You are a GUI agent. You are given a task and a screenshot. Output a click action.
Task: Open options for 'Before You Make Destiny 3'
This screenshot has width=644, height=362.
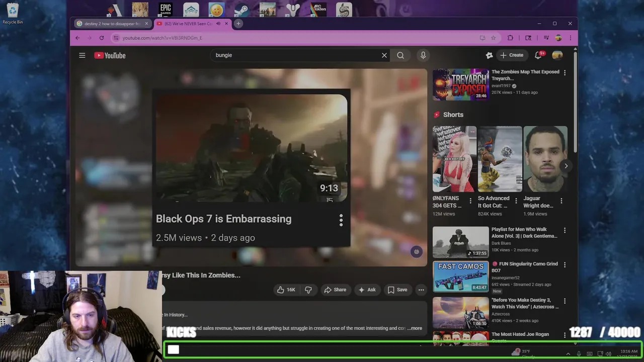click(x=565, y=301)
